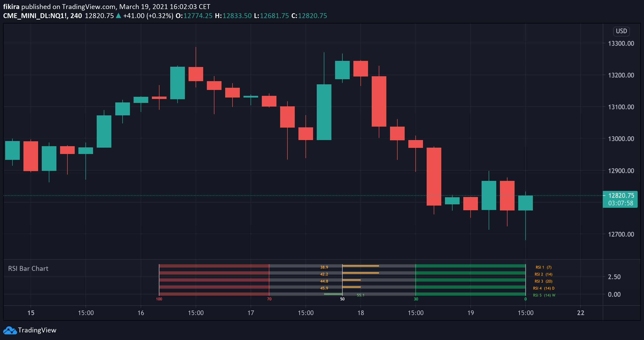Click the 0.00 indicator axis label
Viewport: 644px width, 340px height.
tap(614, 295)
